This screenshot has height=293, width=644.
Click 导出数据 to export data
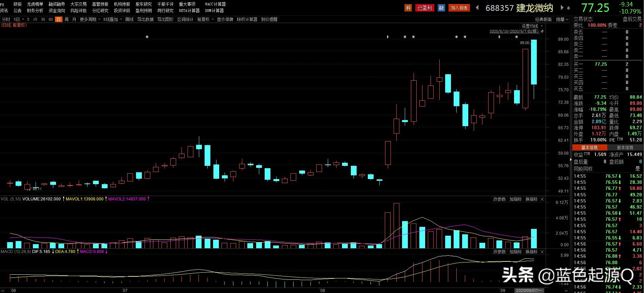tap(145, 20)
